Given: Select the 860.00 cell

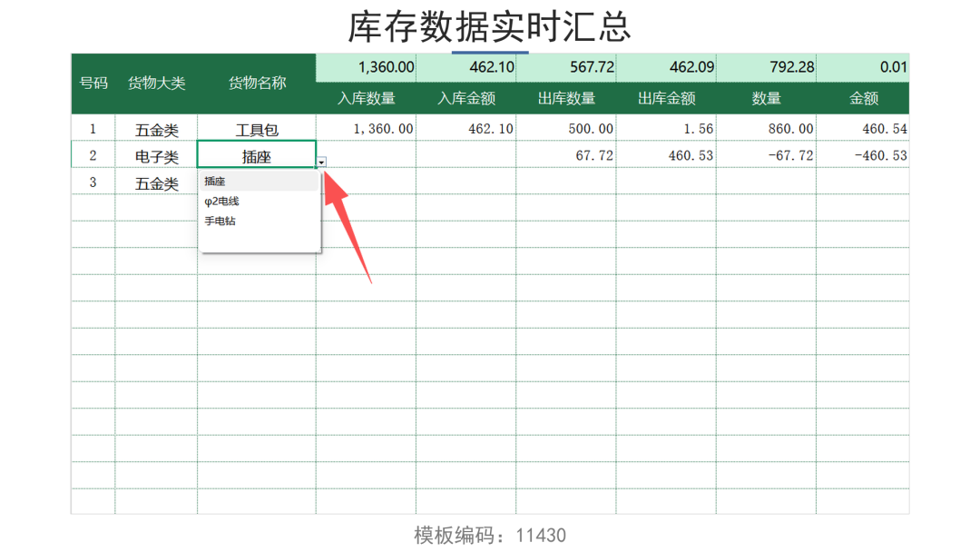Looking at the screenshot, I should pyautogui.click(x=766, y=128).
